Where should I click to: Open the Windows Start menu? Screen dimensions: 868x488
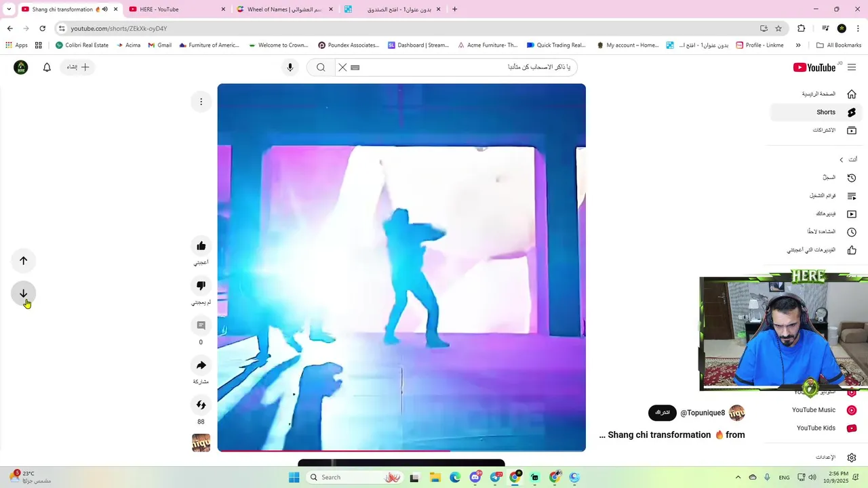pos(294,477)
